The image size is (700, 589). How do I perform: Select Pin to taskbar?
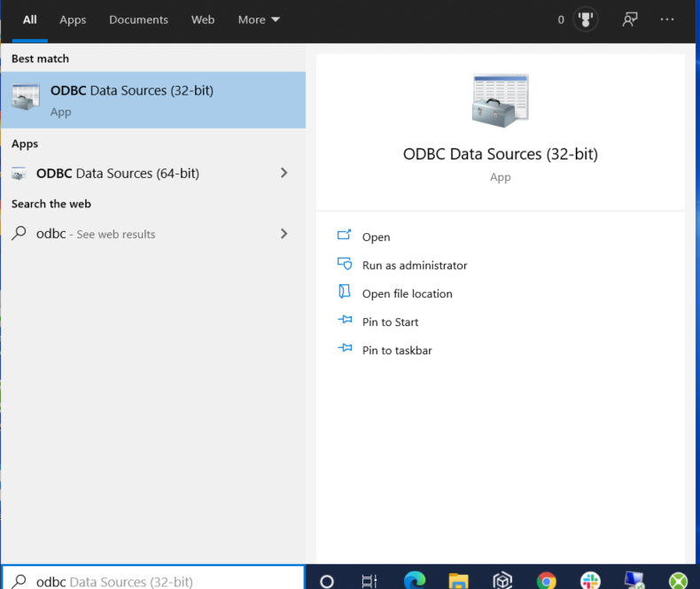[x=397, y=350]
